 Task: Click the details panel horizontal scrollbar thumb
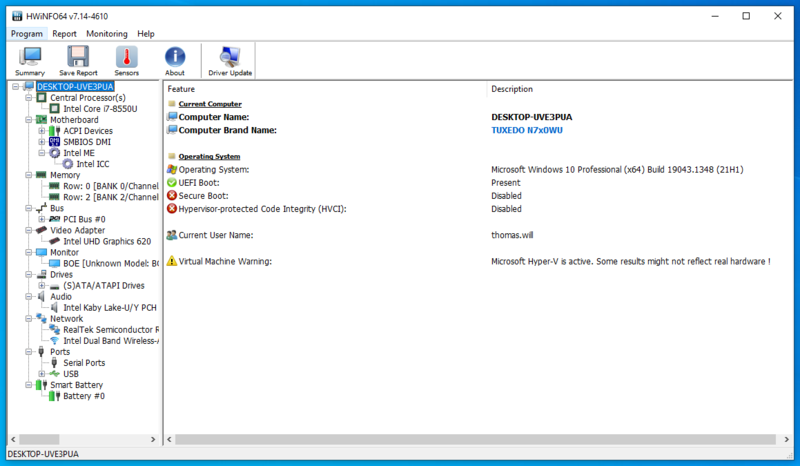coord(476,439)
